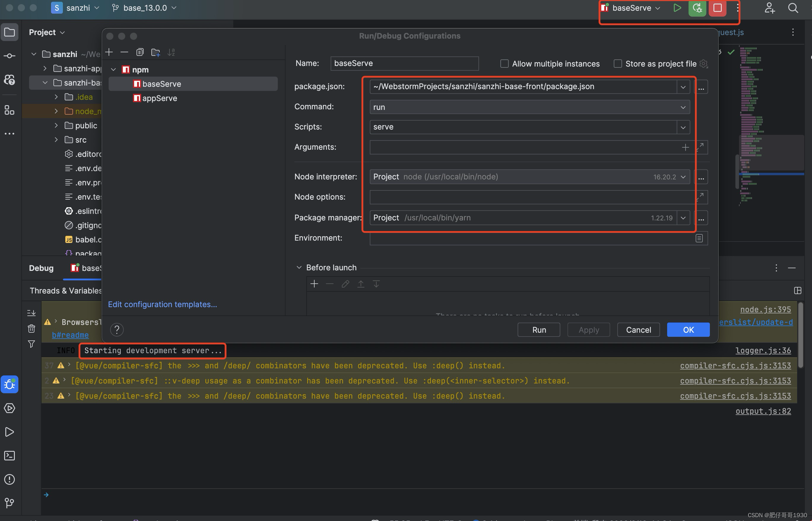This screenshot has width=812, height=521.
Task: Click the OK button
Action: point(688,329)
